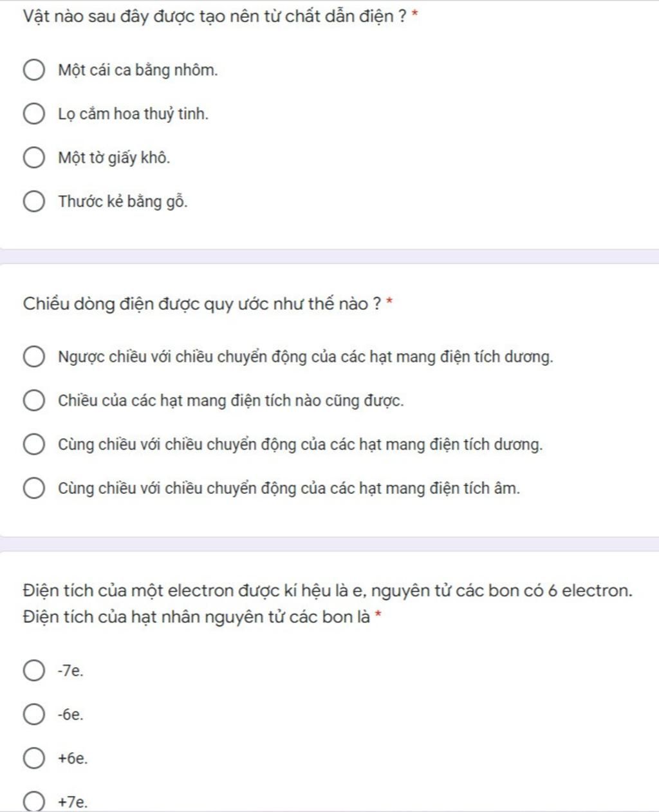Click the question 'Vật nào sau đây được tạo nên'

pos(214,16)
